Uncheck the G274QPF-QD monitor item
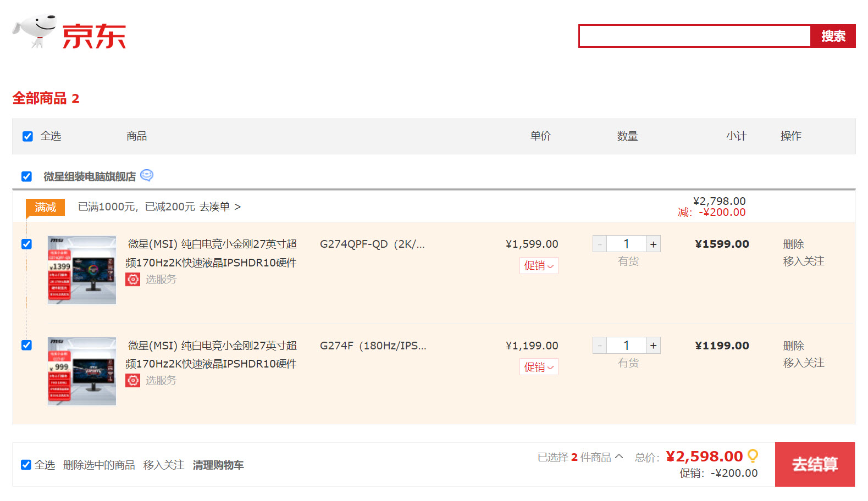 click(x=26, y=244)
